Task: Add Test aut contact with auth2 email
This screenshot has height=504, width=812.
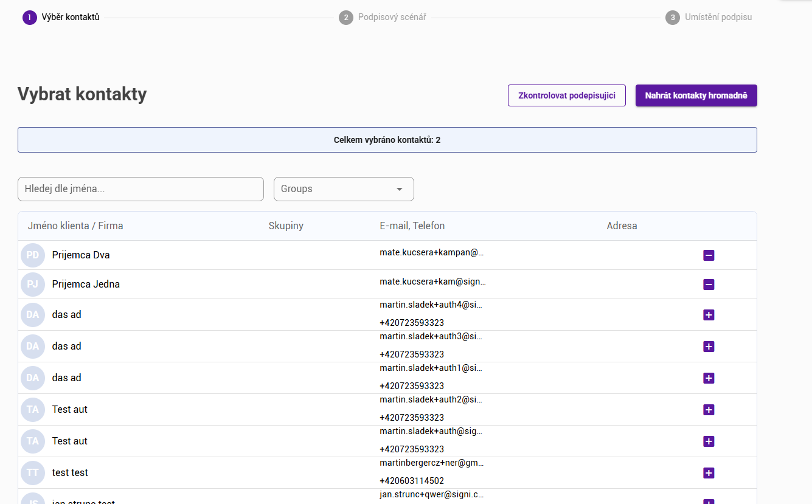Action: pyautogui.click(x=708, y=410)
